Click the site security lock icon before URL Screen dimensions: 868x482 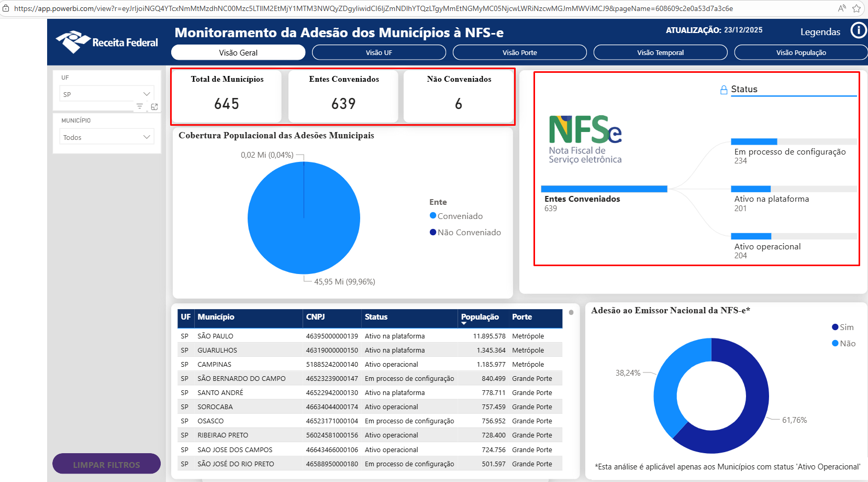pyautogui.click(x=6, y=8)
